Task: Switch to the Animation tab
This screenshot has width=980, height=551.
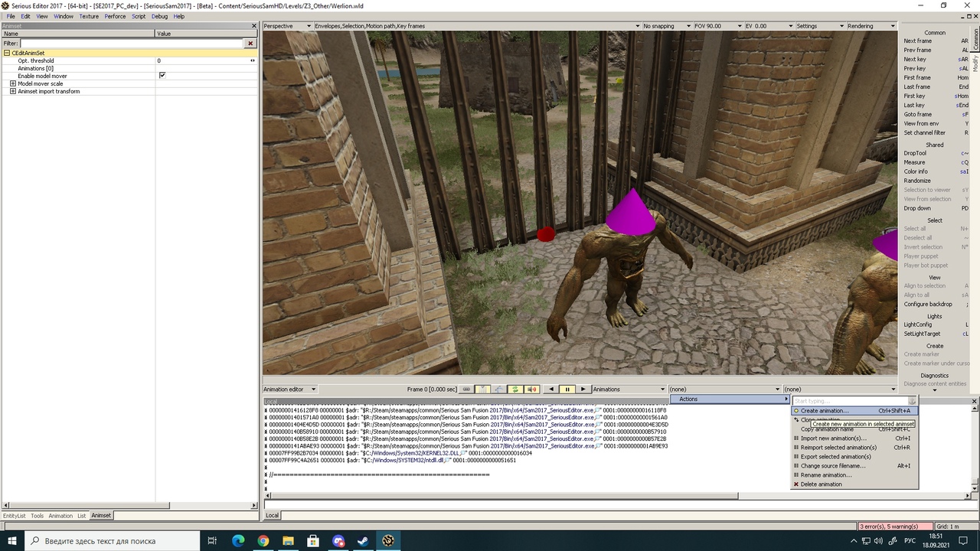Action: click(x=60, y=516)
